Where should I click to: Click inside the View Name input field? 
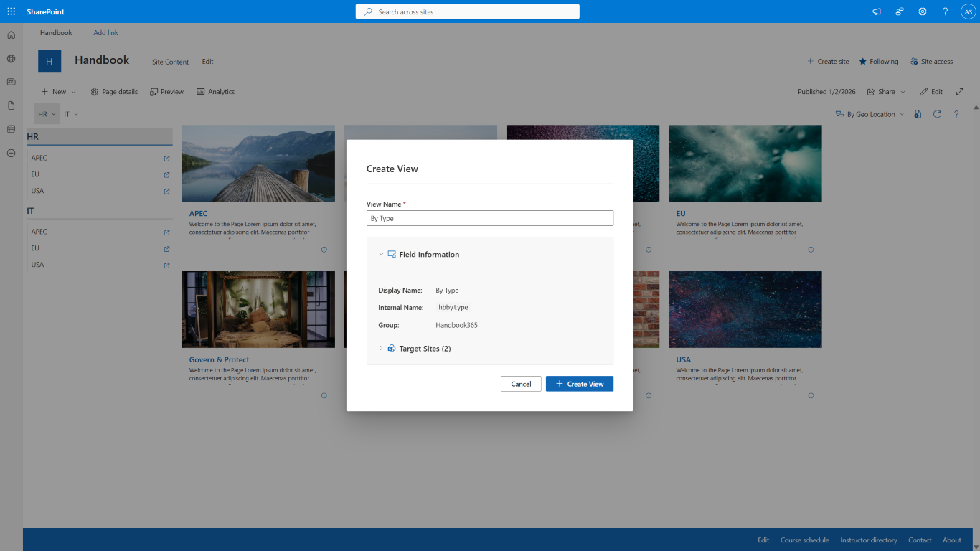coord(490,217)
